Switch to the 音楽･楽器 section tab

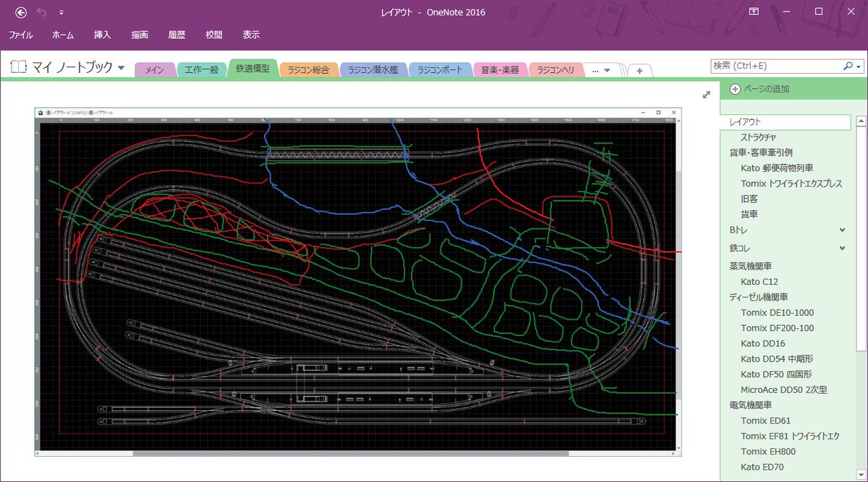(501, 70)
